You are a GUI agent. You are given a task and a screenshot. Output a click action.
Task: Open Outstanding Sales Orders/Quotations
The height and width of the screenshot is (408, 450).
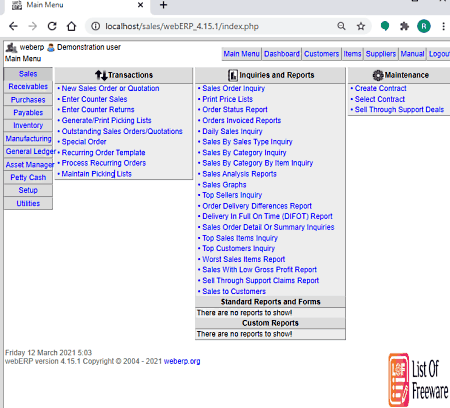[x=122, y=131]
